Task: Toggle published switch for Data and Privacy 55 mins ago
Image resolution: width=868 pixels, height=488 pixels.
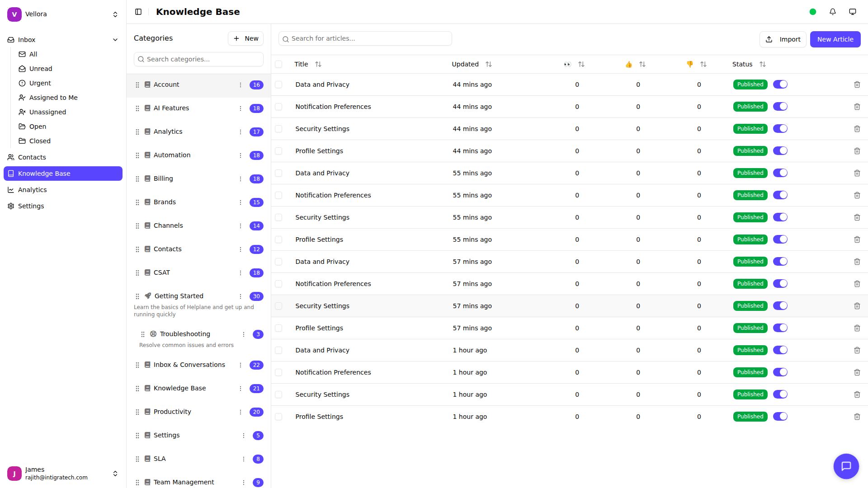Action: pyautogui.click(x=780, y=173)
